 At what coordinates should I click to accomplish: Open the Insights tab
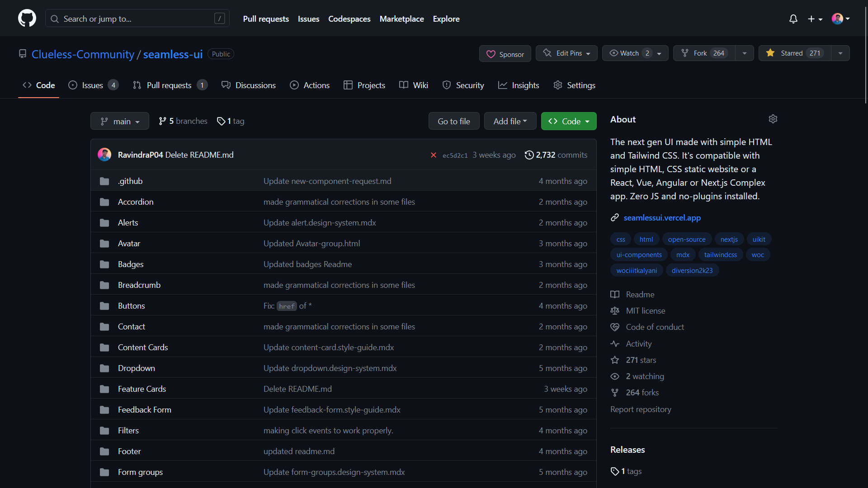[519, 85]
